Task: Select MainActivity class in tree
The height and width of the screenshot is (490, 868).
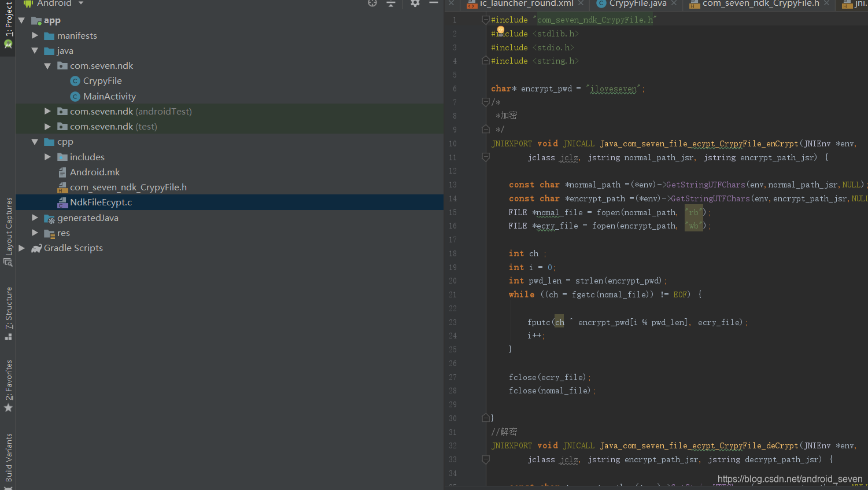Action: [109, 96]
